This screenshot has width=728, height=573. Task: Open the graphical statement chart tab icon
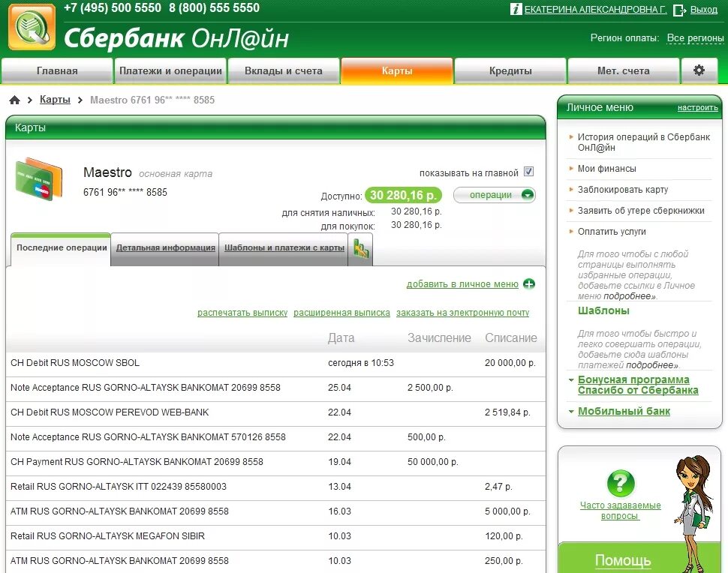coord(361,249)
